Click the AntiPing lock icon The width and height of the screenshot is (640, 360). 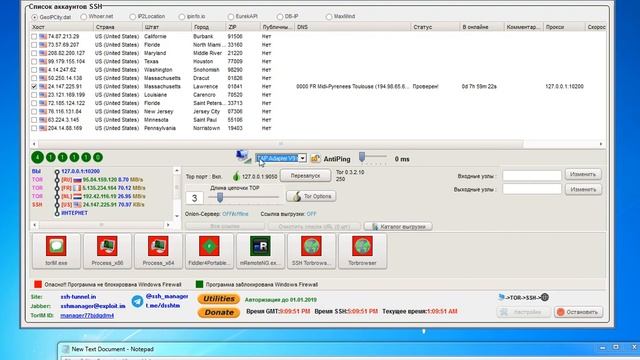tap(315, 158)
